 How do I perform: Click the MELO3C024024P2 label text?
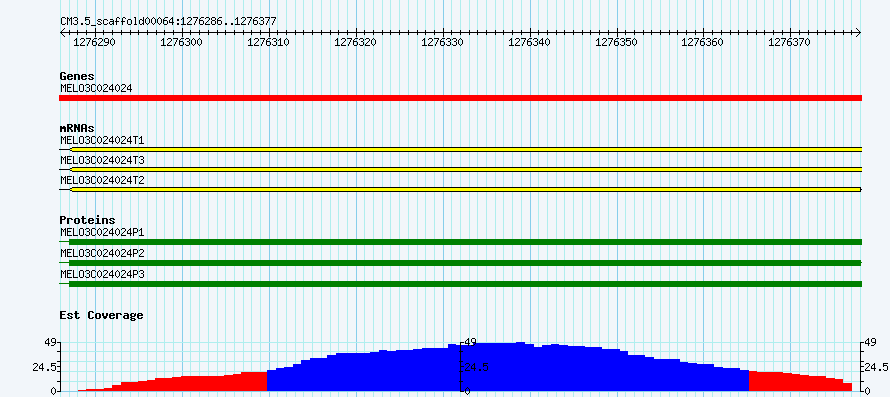pyautogui.click(x=102, y=253)
